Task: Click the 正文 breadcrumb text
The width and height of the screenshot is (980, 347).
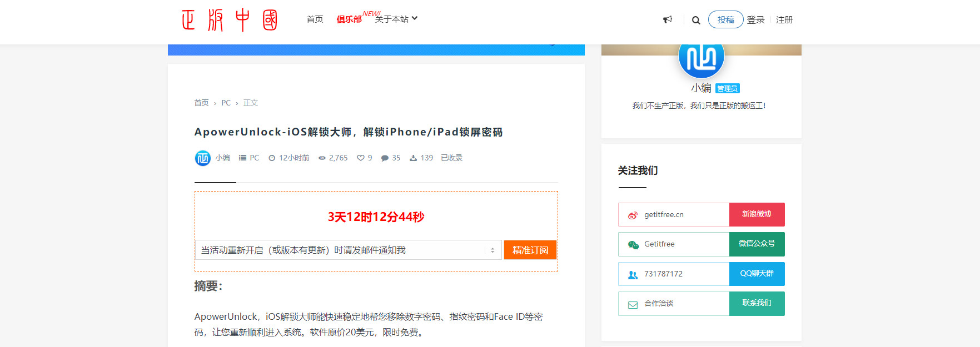Action: [x=251, y=103]
